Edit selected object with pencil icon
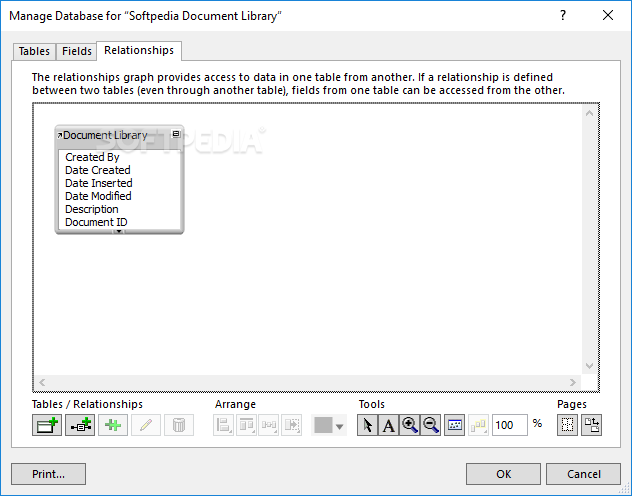This screenshot has width=632, height=496. (x=146, y=425)
